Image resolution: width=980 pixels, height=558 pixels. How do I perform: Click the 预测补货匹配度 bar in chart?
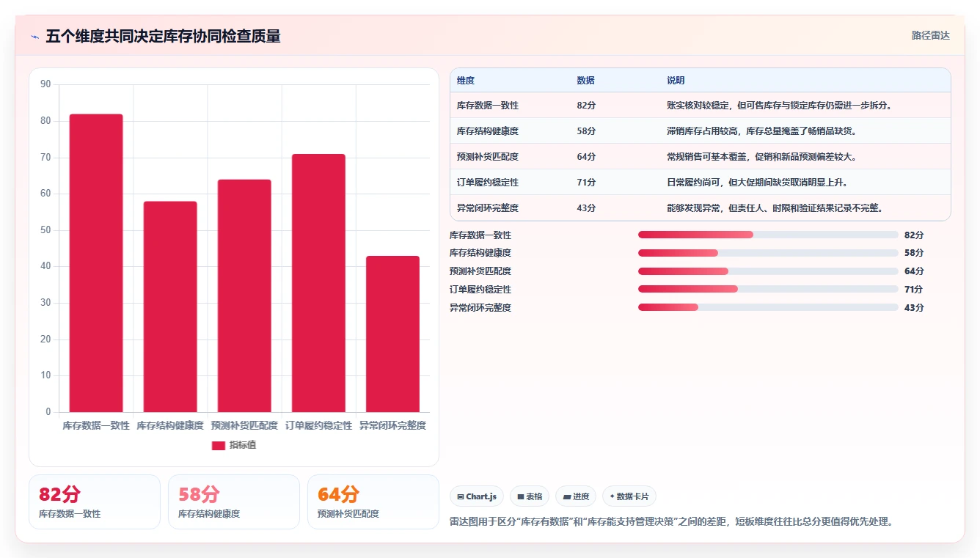click(x=244, y=295)
